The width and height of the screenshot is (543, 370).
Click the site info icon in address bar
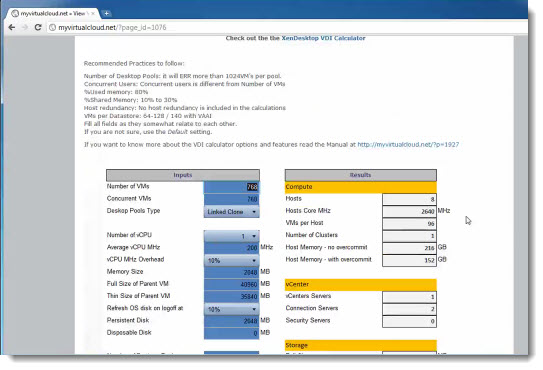pyautogui.click(x=52, y=27)
